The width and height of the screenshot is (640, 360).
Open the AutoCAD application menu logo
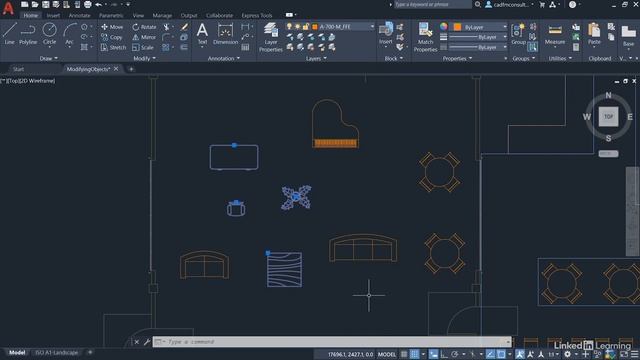click(8, 8)
